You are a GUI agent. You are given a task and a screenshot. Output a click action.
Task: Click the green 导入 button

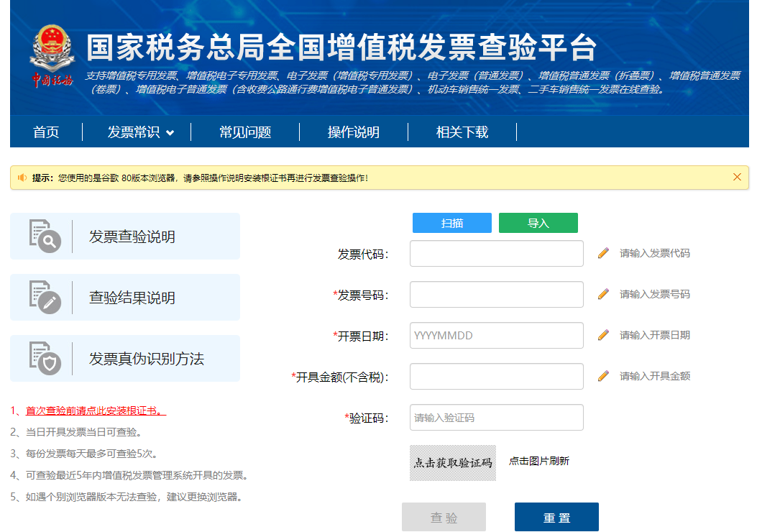coord(538,223)
